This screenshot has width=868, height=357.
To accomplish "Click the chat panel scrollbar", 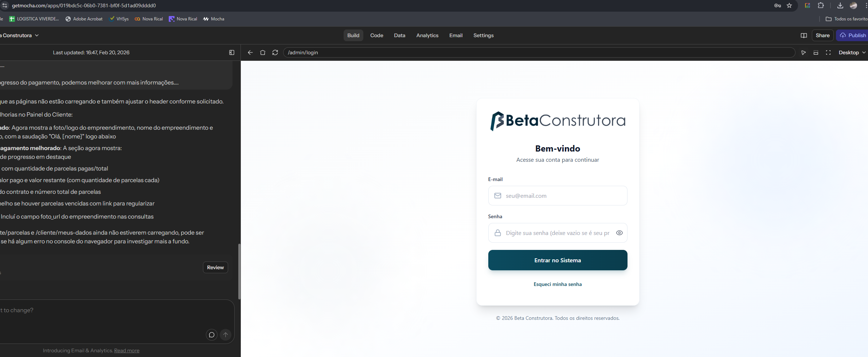I will (x=239, y=271).
